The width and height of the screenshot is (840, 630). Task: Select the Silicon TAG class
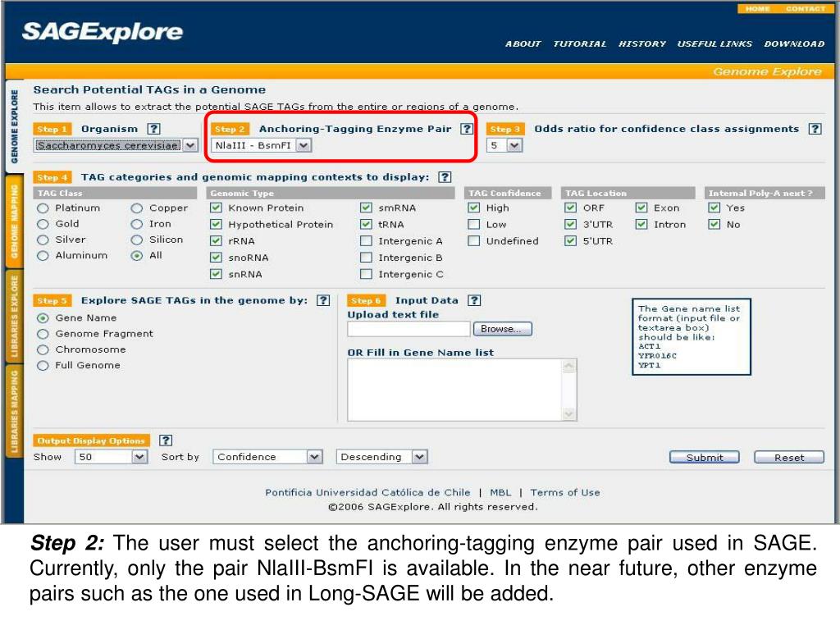(x=137, y=240)
